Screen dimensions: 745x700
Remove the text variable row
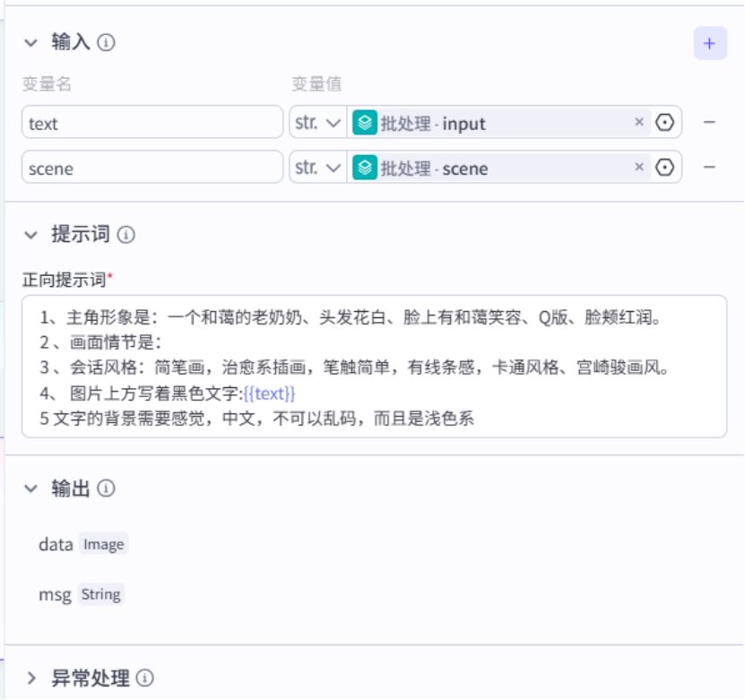point(709,123)
